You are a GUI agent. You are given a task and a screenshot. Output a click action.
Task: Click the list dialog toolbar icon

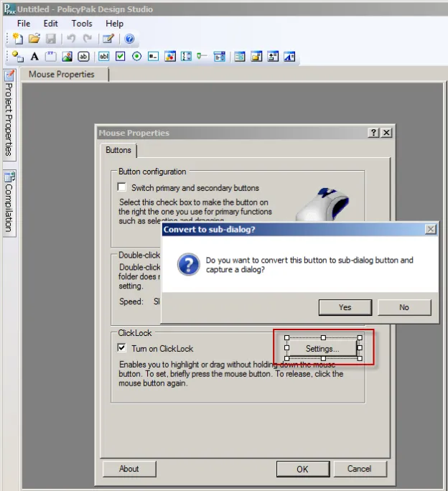coord(240,57)
